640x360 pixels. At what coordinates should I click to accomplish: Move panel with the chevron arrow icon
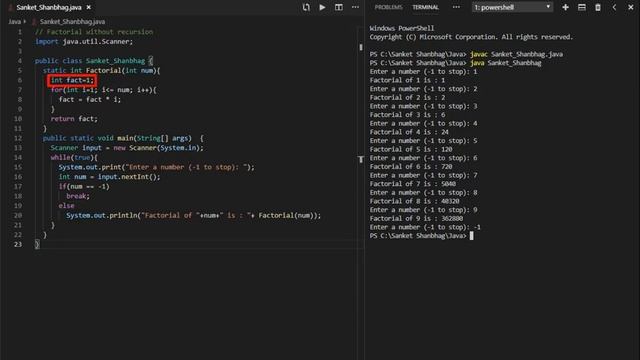614,7
